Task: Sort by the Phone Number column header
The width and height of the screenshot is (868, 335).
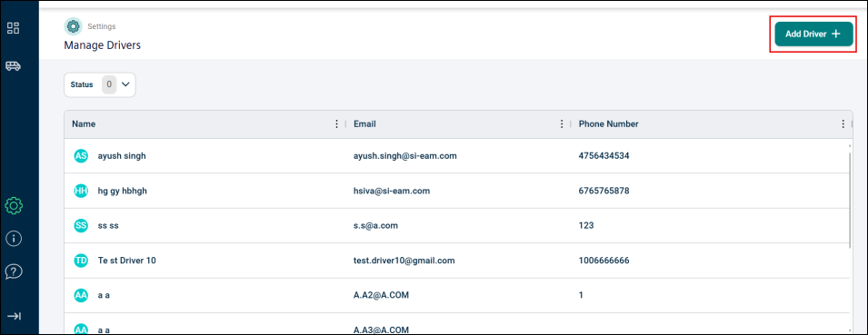Action: (x=608, y=123)
